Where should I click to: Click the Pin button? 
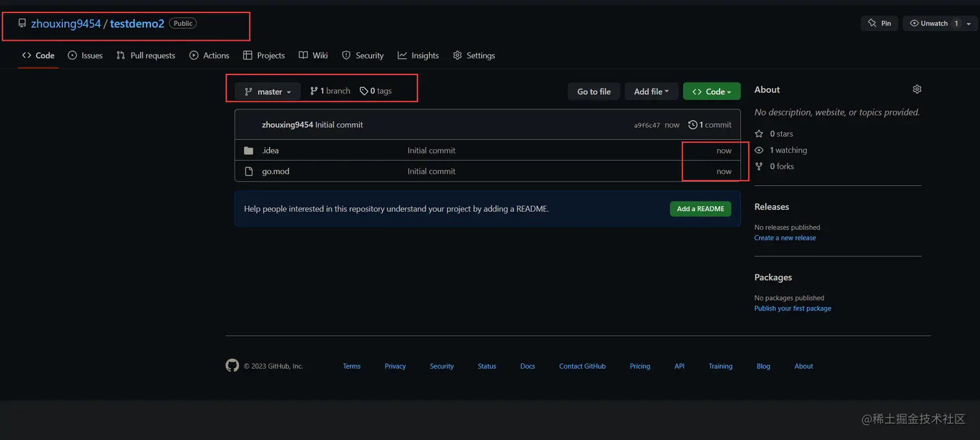tap(880, 23)
